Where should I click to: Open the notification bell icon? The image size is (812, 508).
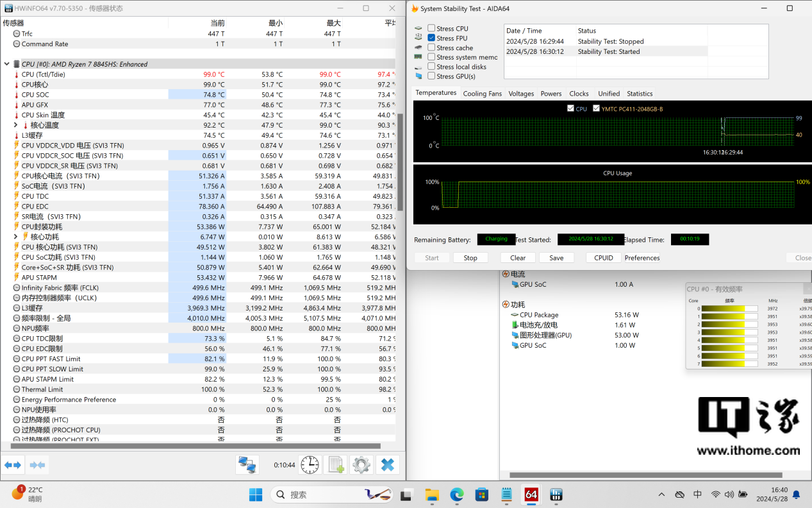tap(796, 495)
